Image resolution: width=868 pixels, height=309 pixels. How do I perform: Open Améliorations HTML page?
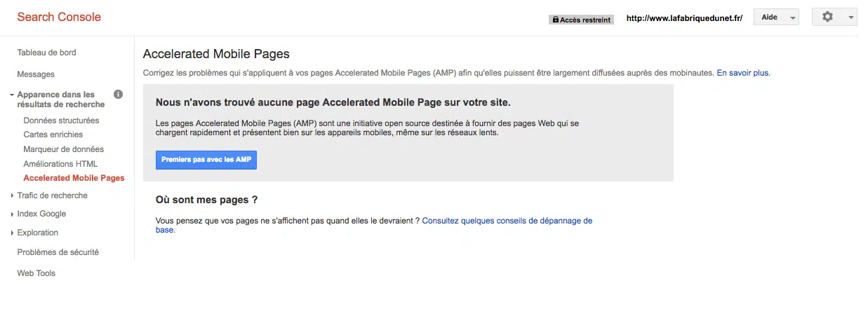pos(60,164)
